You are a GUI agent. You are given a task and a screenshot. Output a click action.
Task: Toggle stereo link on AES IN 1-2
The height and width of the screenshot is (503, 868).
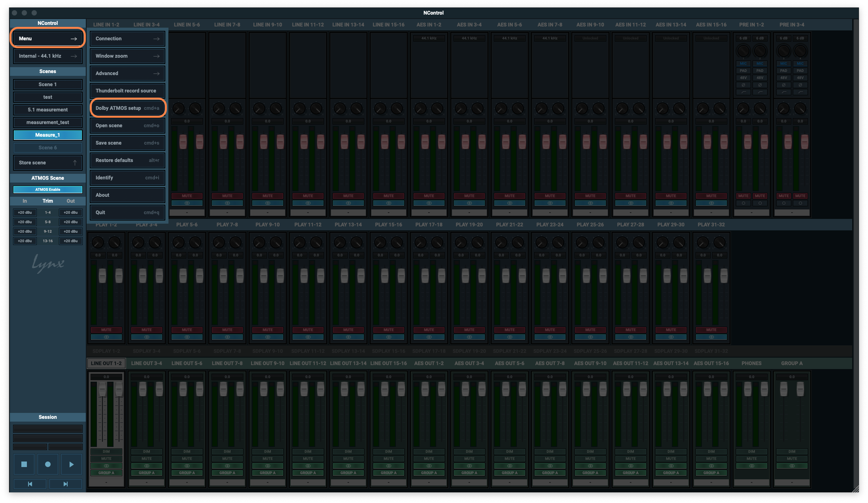429,203
